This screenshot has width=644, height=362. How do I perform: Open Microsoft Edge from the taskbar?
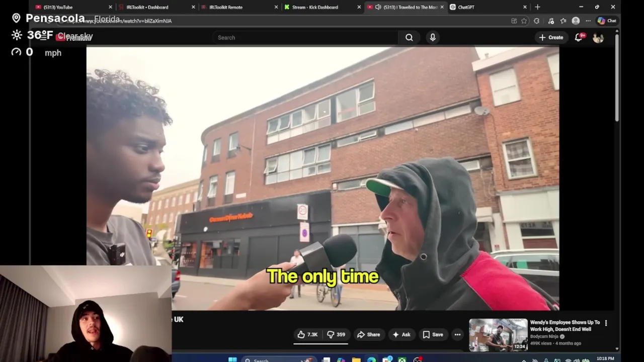point(371,360)
